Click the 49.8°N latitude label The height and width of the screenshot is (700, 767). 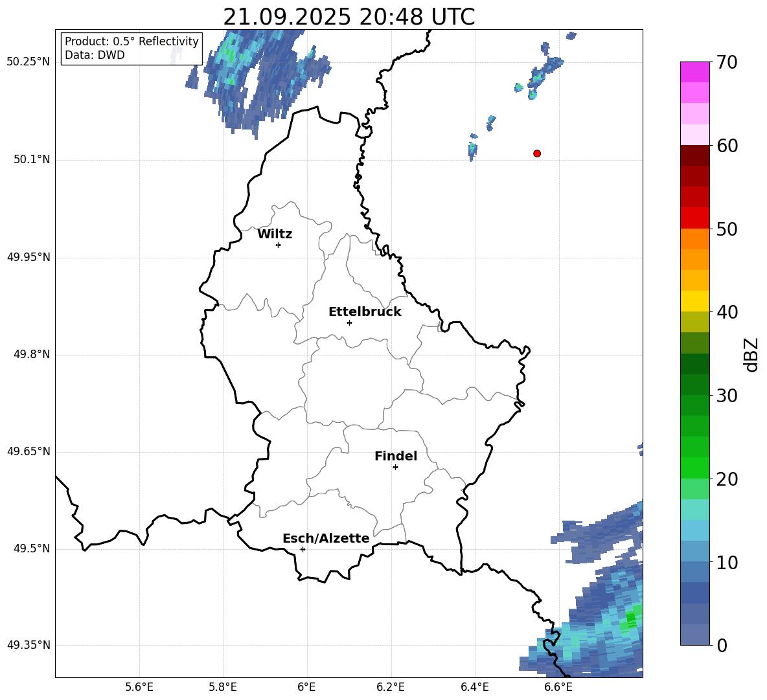[x=32, y=354]
